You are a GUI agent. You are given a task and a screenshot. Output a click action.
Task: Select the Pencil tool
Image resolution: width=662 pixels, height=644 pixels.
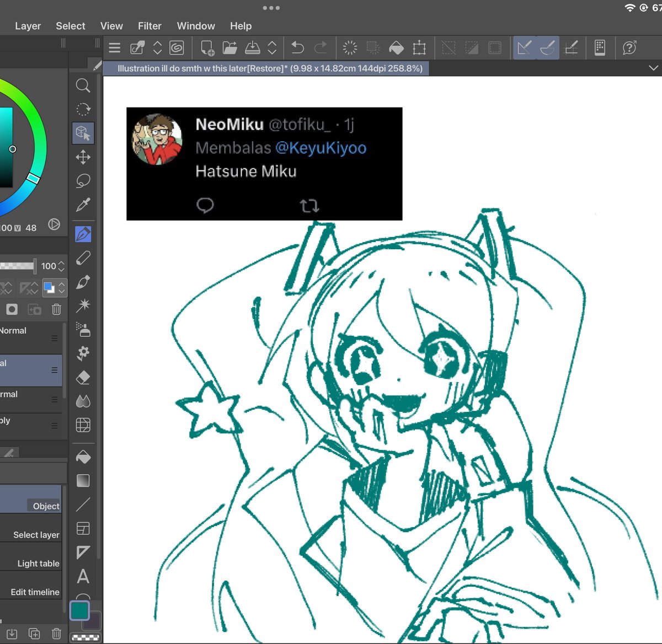[83, 258]
